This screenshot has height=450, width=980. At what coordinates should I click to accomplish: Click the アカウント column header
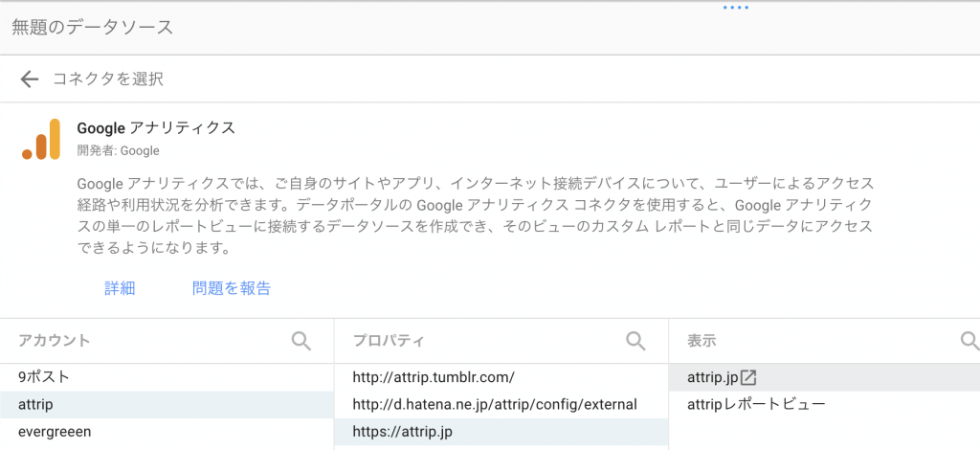[x=55, y=341]
